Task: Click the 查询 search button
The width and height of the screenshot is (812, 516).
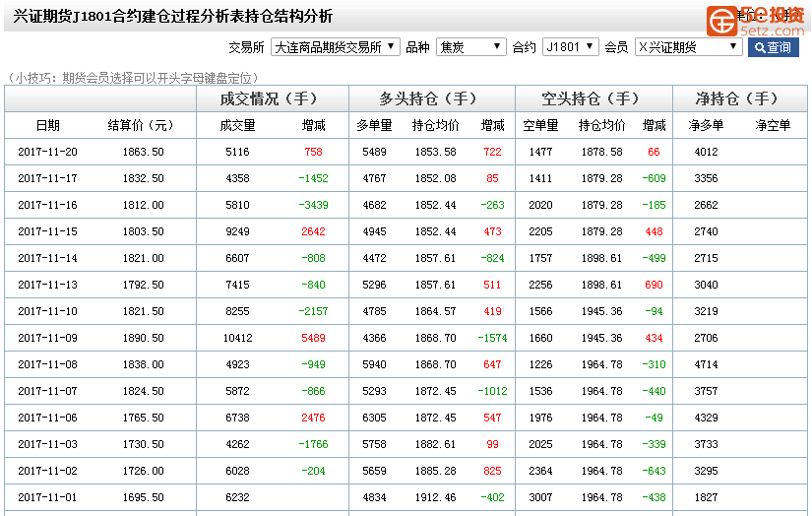Action: pyautogui.click(x=774, y=47)
